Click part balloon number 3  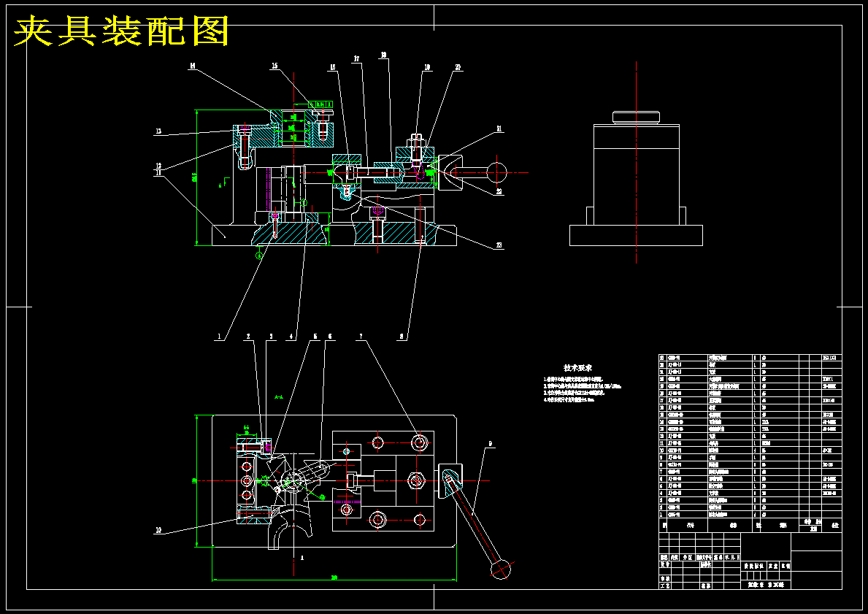tap(272, 336)
